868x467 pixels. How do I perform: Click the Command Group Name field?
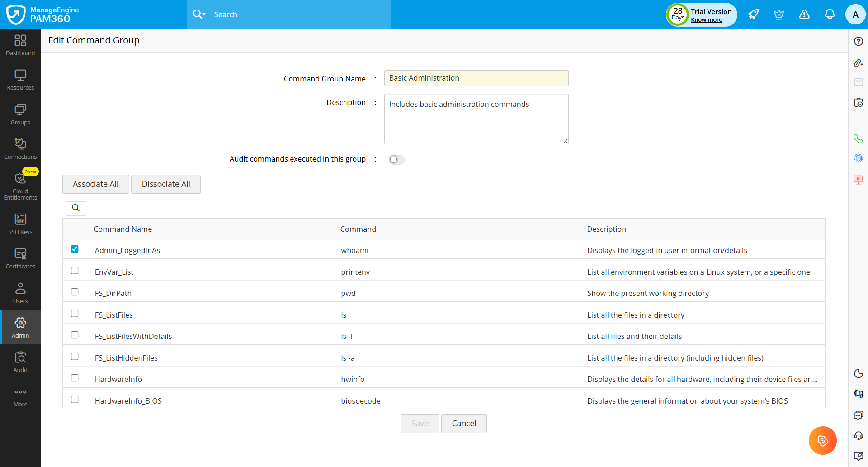point(476,78)
